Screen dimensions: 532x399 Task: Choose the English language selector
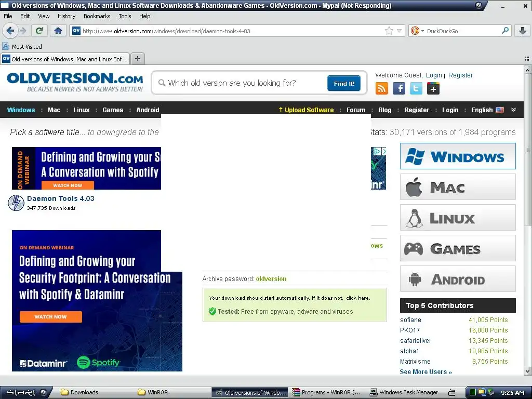[487, 110]
